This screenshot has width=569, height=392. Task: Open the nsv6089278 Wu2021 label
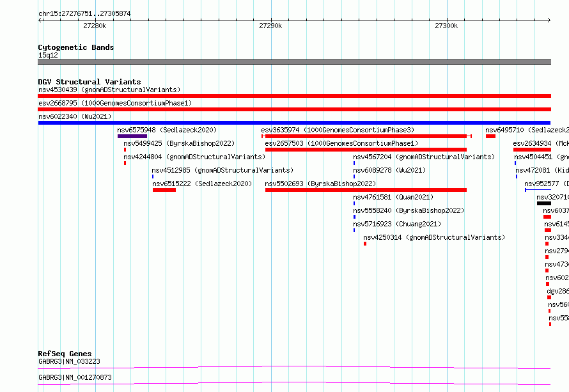[389, 170]
